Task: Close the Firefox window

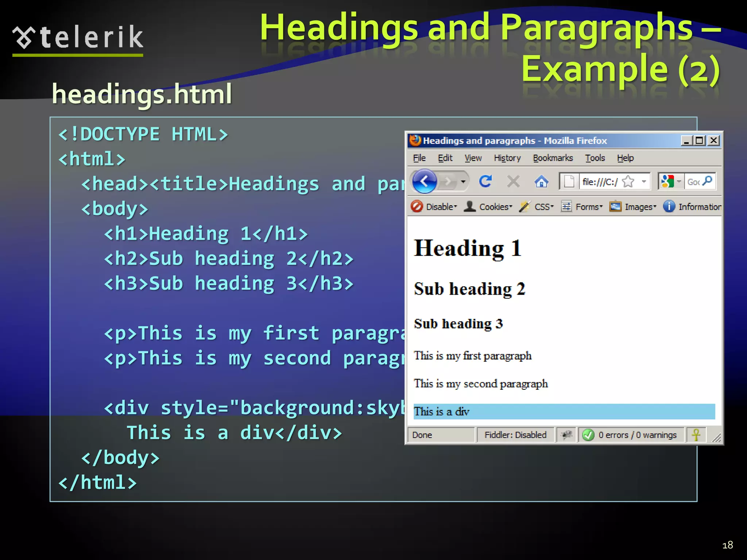Action: click(x=714, y=141)
